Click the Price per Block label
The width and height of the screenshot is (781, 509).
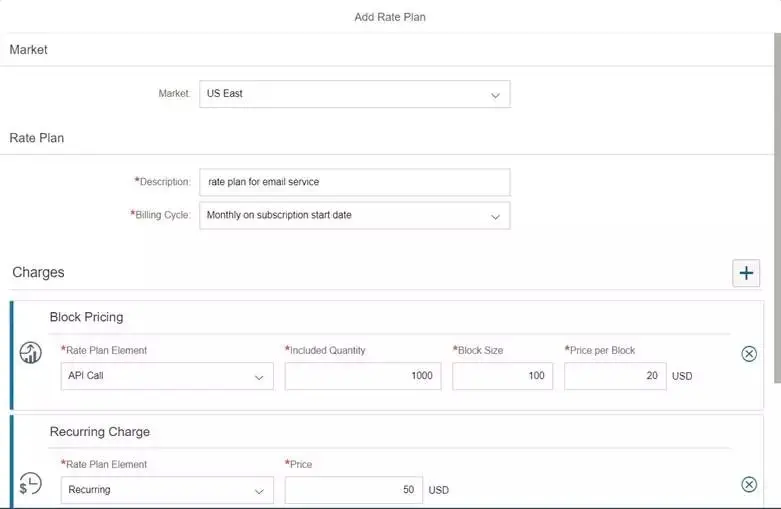(600, 351)
